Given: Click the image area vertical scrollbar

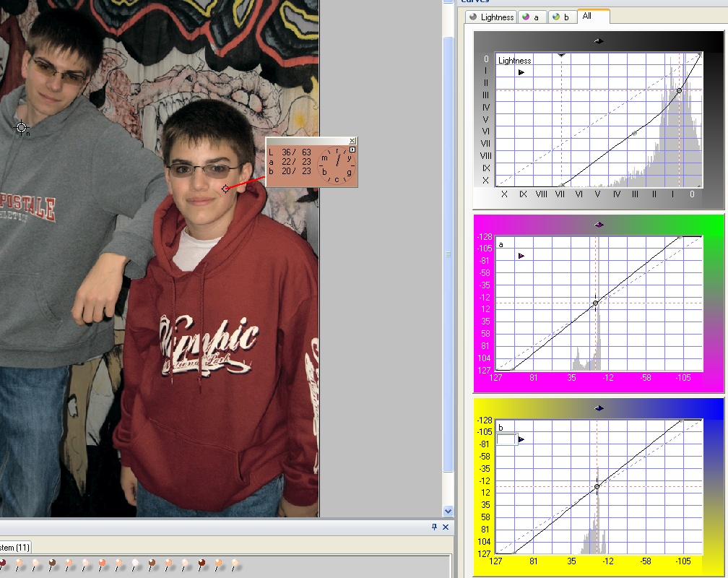Looking at the screenshot, I should 448,253.
